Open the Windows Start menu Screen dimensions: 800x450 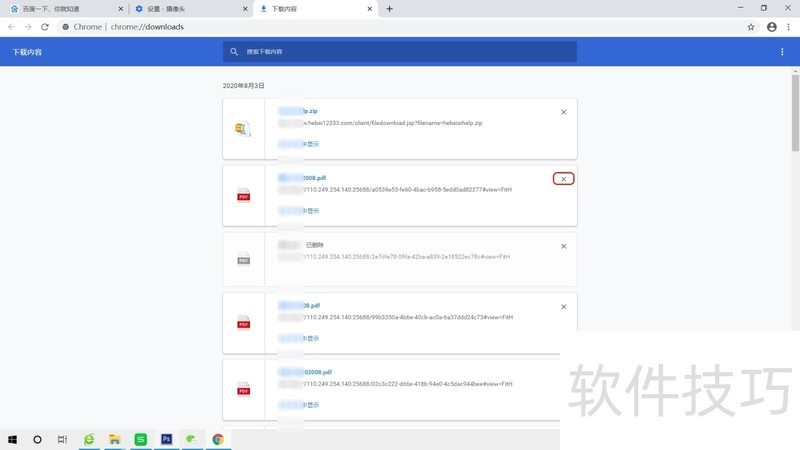(12, 439)
